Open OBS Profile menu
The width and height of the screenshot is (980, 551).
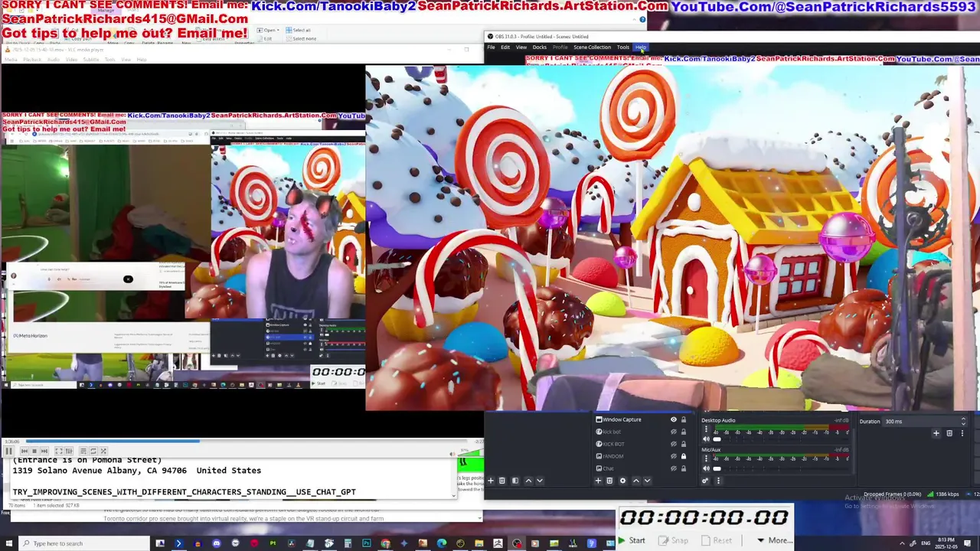coord(560,47)
